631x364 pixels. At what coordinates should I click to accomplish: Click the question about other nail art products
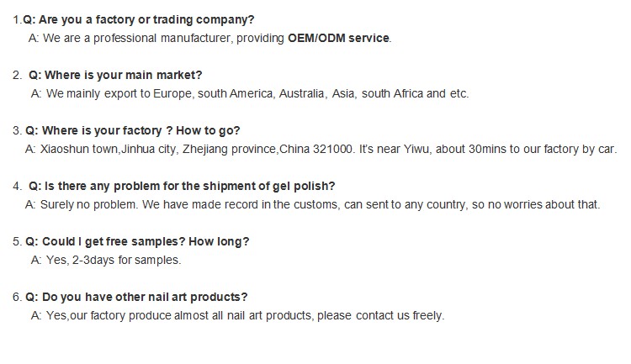tap(136, 298)
